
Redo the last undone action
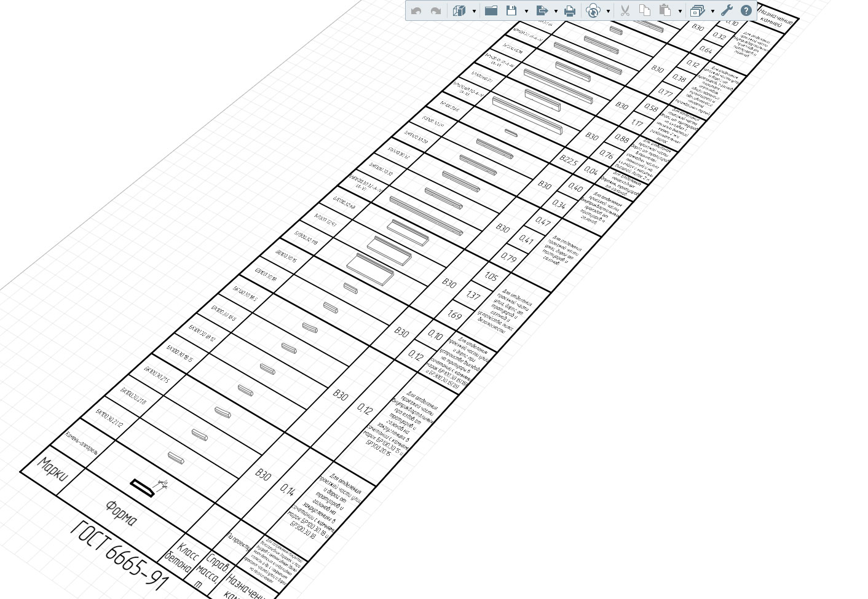(436, 10)
